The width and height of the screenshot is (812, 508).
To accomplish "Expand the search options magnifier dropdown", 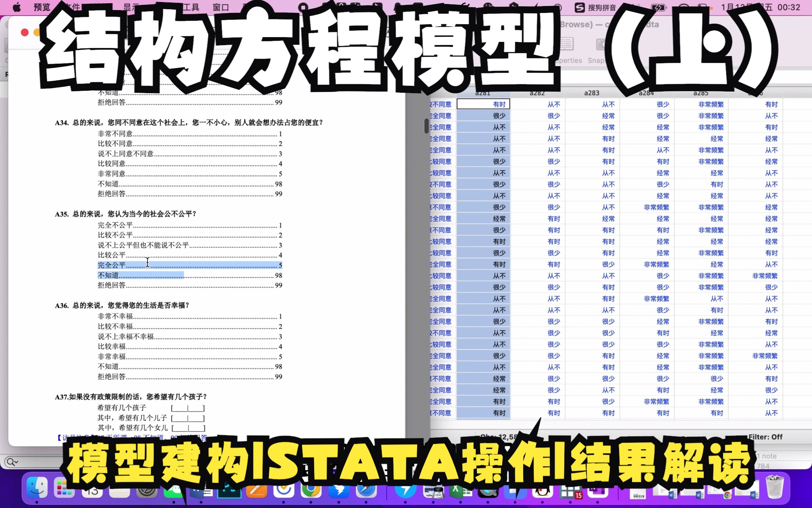I will 12,462.
